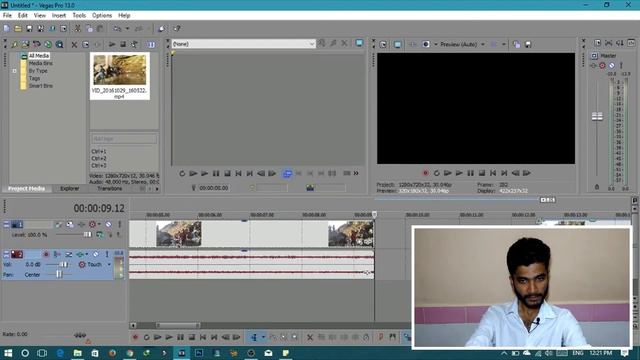The height and width of the screenshot is (360, 640).
Task: Toggle preview on external monitor icon
Action: [x=397, y=44]
